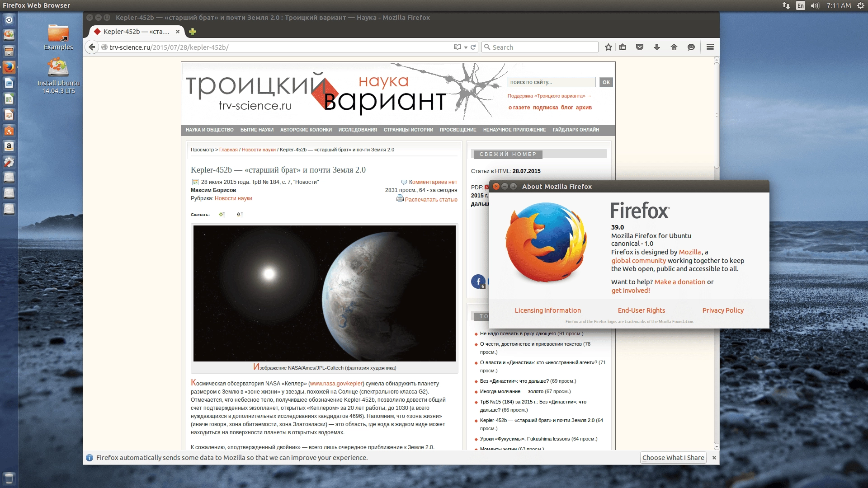Open Reader View from the address bar
This screenshot has height=488, width=868.
[x=458, y=47]
